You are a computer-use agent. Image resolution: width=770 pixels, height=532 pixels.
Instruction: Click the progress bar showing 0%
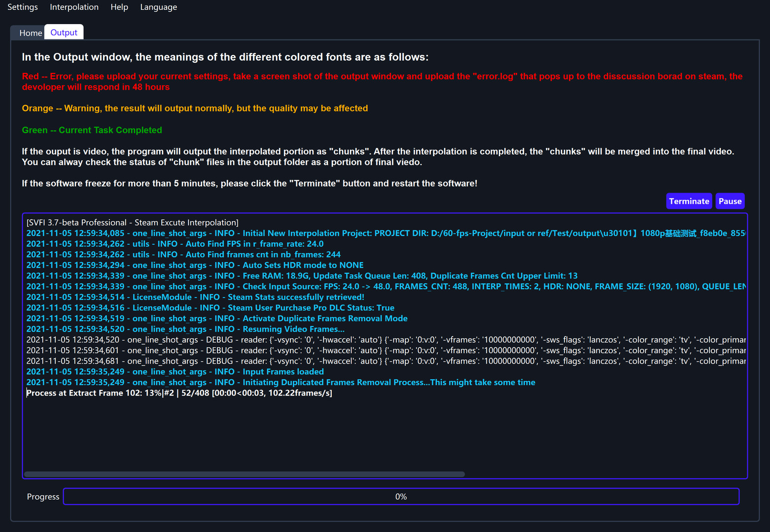[400, 497]
